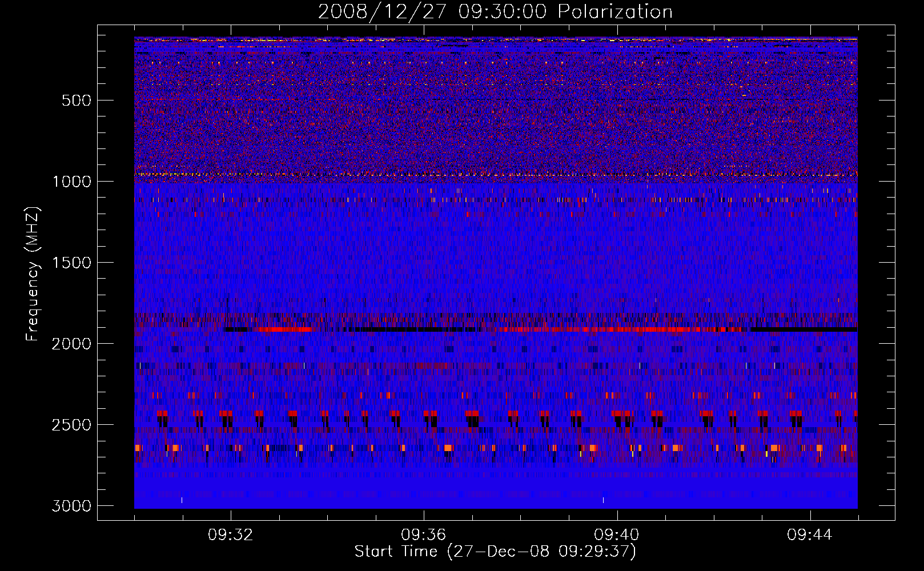Click the 'Frequency (MHZ)' axis label
Image resolution: width=924 pixels, height=571 pixels.
33,274
